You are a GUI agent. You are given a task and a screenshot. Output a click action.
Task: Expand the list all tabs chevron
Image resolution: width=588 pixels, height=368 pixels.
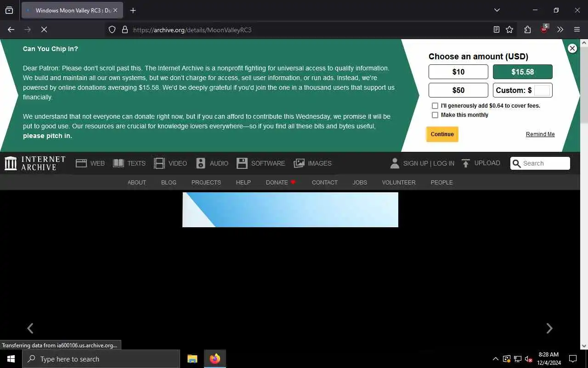[497, 10]
